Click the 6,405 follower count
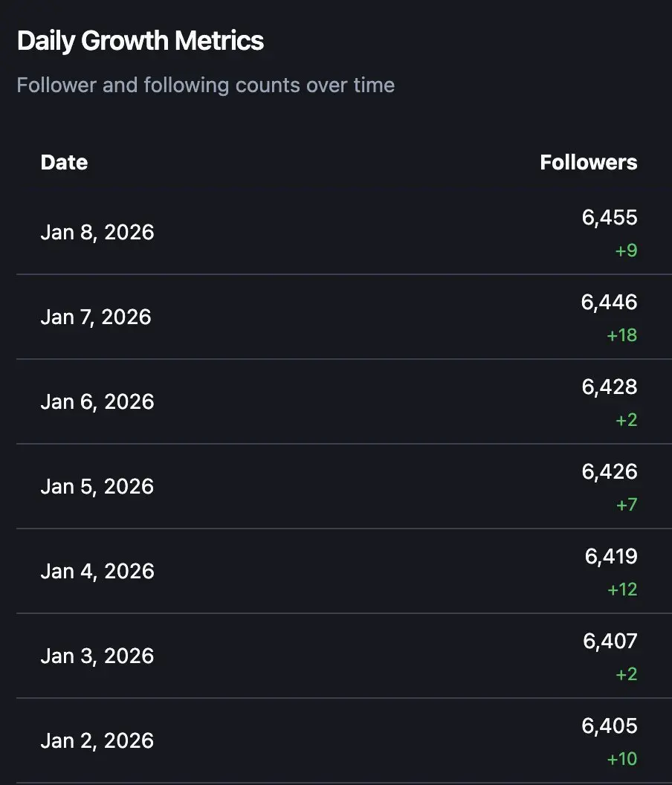The image size is (672, 785). pos(610,726)
